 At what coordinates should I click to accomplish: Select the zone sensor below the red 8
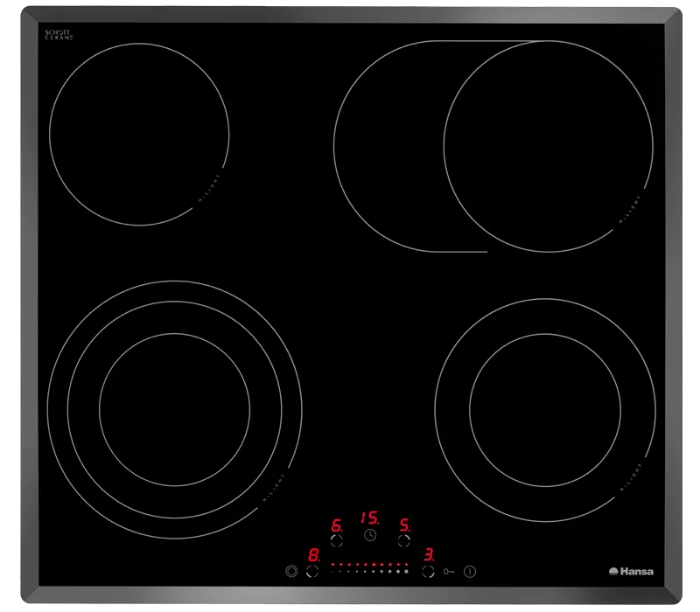click(313, 572)
